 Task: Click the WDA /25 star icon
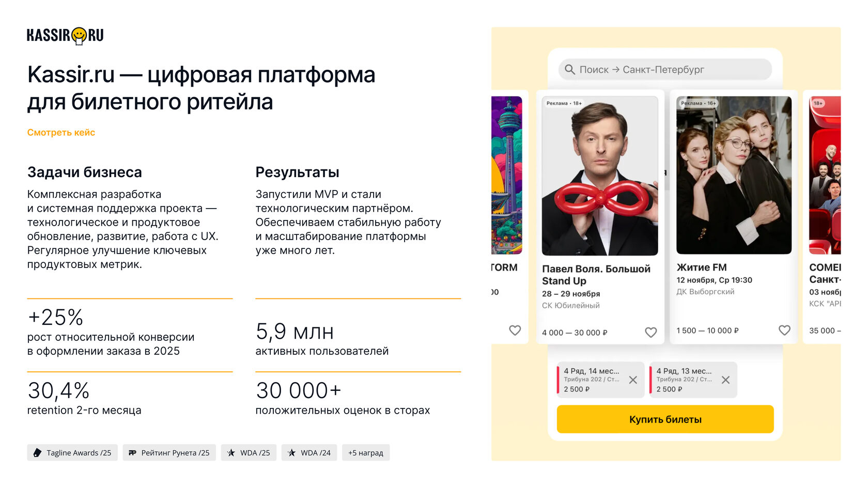point(231,453)
